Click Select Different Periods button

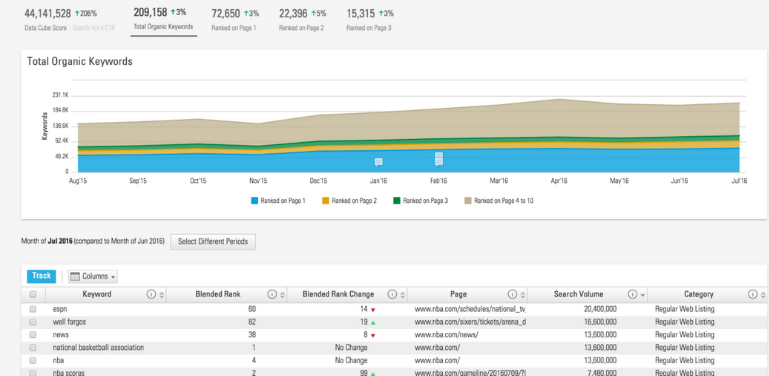[x=213, y=242]
